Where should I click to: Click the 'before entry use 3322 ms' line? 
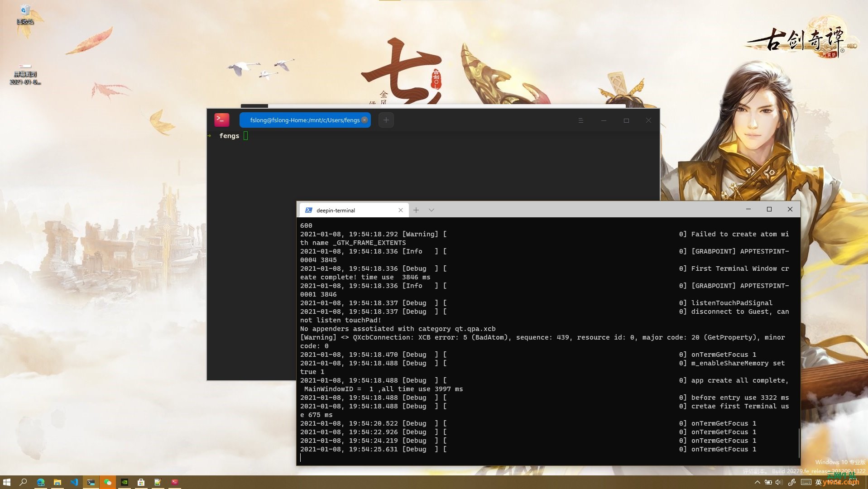(x=544, y=398)
